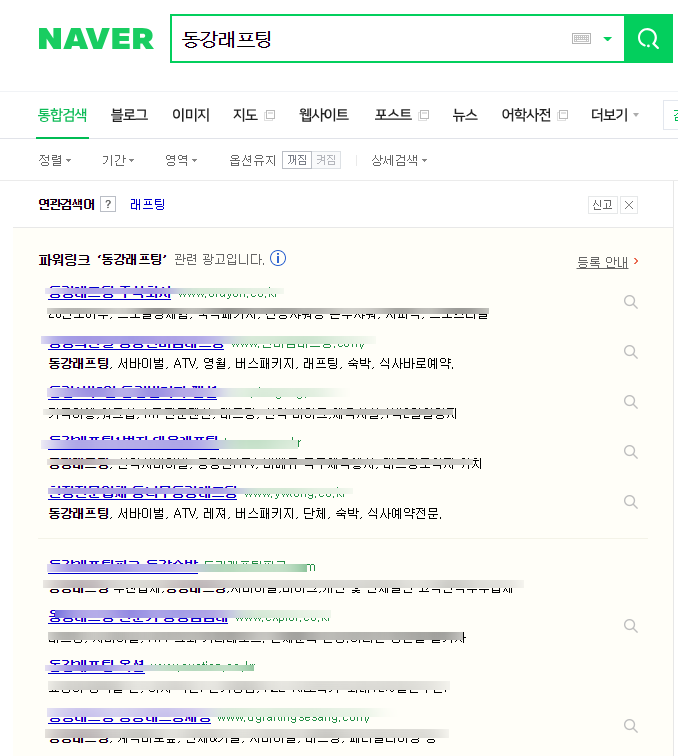
Task: Switch to the 뉴스 tab
Action: [465, 115]
